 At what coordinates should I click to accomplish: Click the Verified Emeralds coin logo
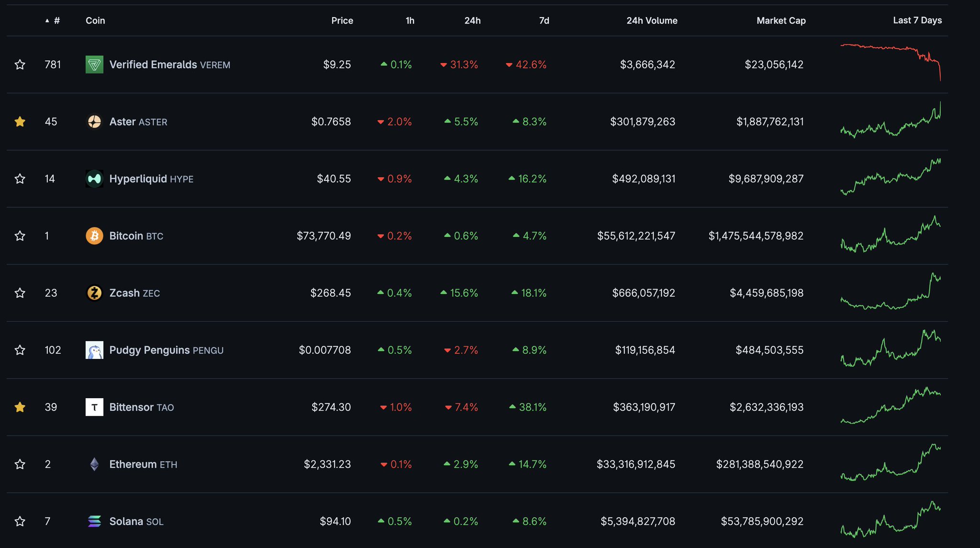pyautogui.click(x=94, y=65)
